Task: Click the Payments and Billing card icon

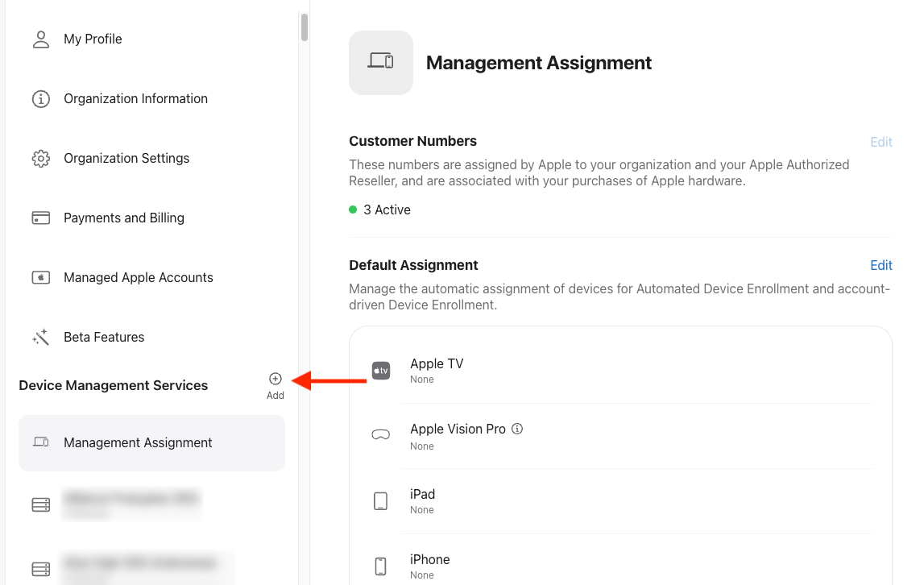Action: (x=40, y=218)
